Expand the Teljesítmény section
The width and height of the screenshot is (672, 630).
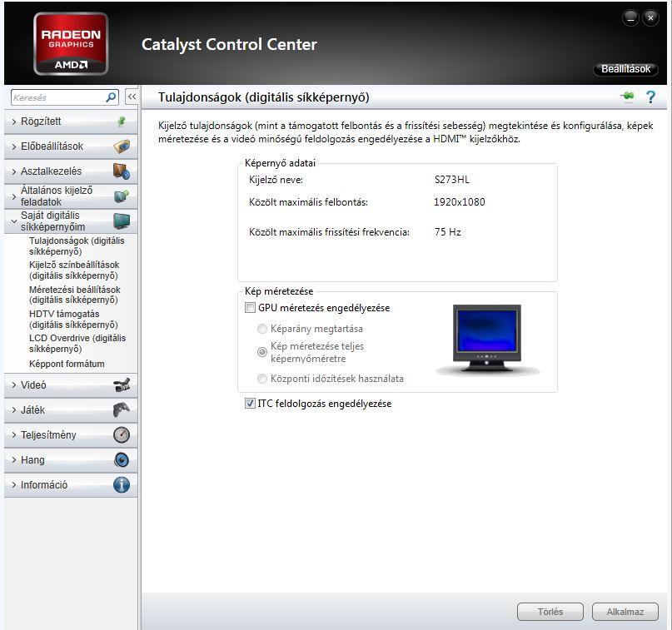[71, 434]
